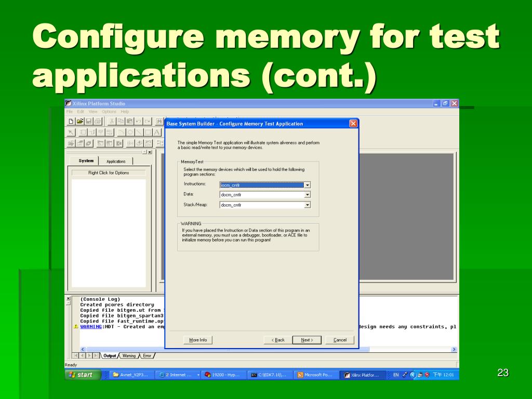Click the Find binoculars icon
Image resolution: width=532 pixels, height=399 pixels.
(159, 122)
